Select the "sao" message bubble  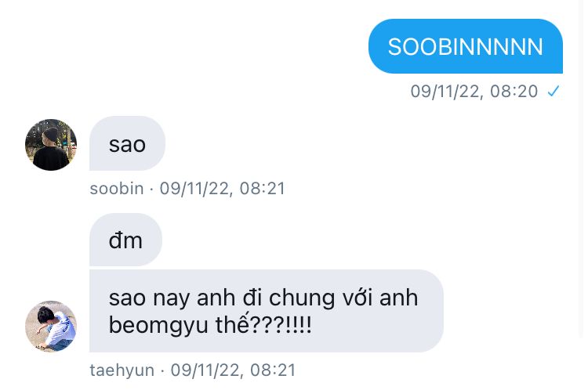coord(127,143)
